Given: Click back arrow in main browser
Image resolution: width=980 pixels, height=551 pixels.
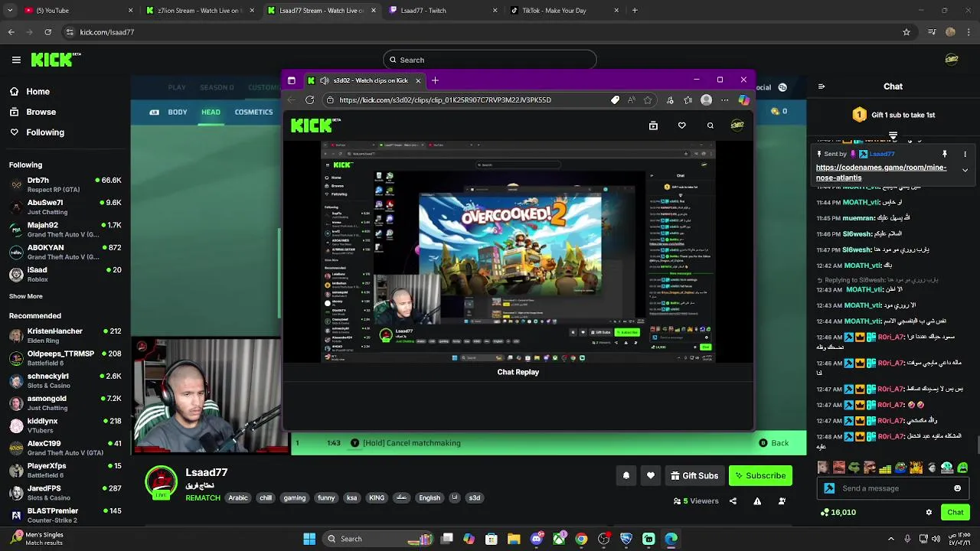Looking at the screenshot, I should [x=11, y=32].
